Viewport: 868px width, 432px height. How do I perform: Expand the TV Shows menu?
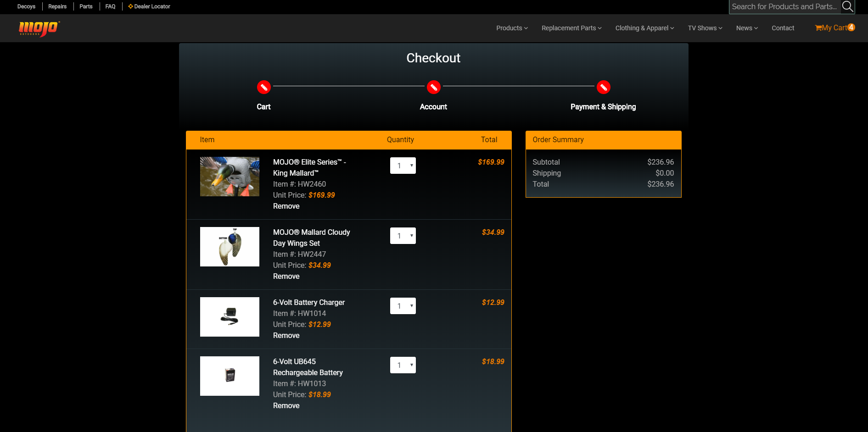click(x=705, y=28)
